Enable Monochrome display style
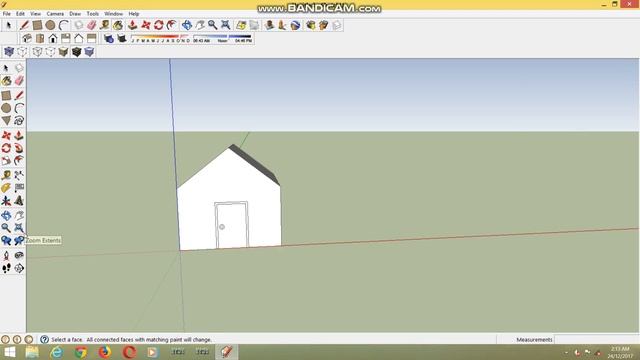This screenshot has width=640, height=360. point(89,52)
